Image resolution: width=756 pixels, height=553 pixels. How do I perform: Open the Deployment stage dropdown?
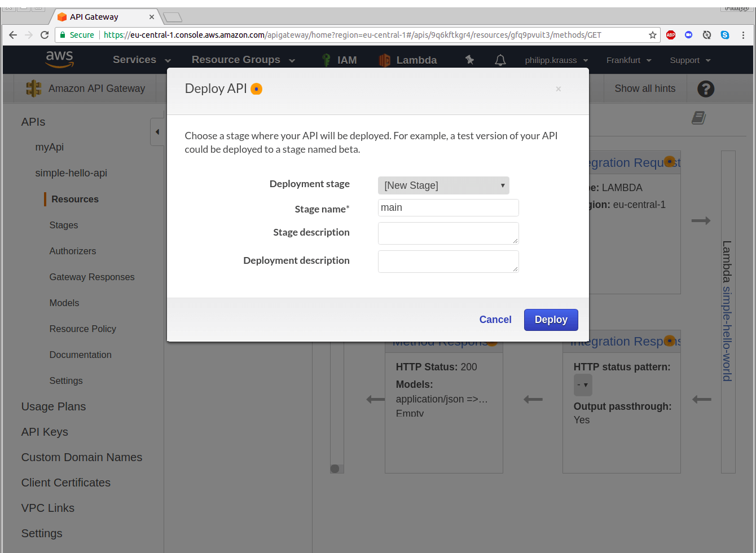[443, 185]
